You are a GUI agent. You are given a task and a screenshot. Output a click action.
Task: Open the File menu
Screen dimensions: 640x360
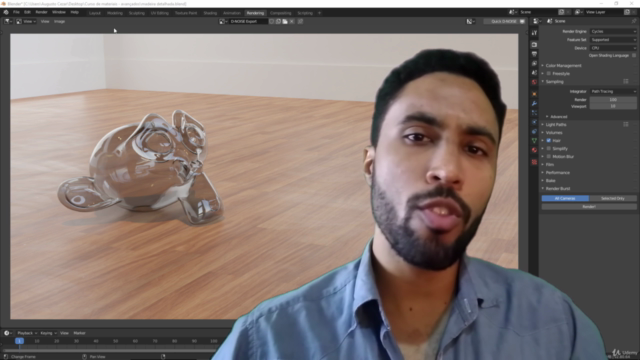click(x=16, y=13)
